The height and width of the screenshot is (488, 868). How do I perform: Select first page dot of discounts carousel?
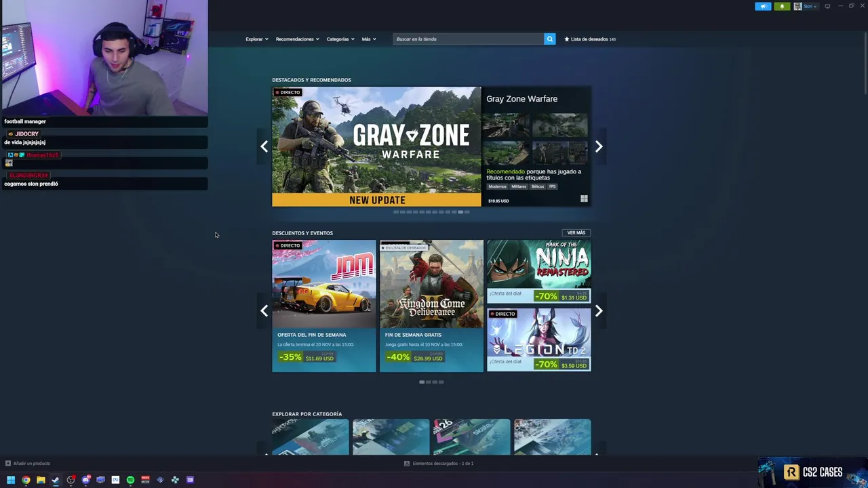click(x=422, y=382)
